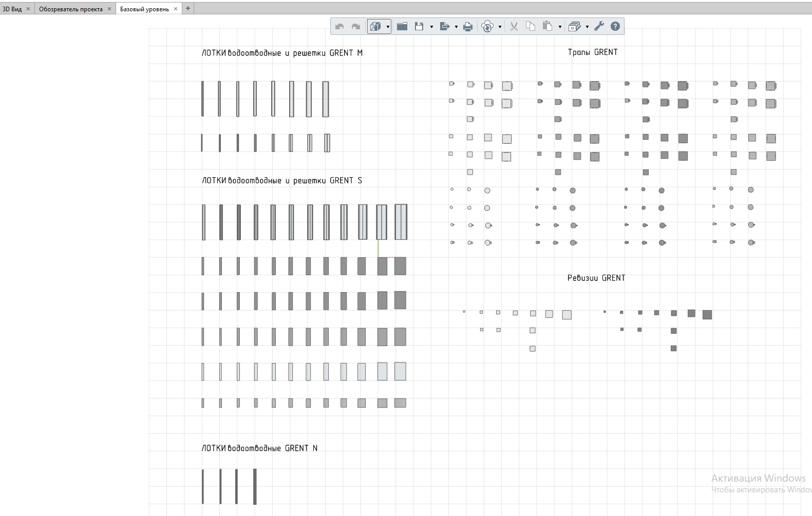Viewport: 812px width, 516px height.
Task: Expand the paste options dropdown arrow
Action: pyautogui.click(x=560, y=27)
